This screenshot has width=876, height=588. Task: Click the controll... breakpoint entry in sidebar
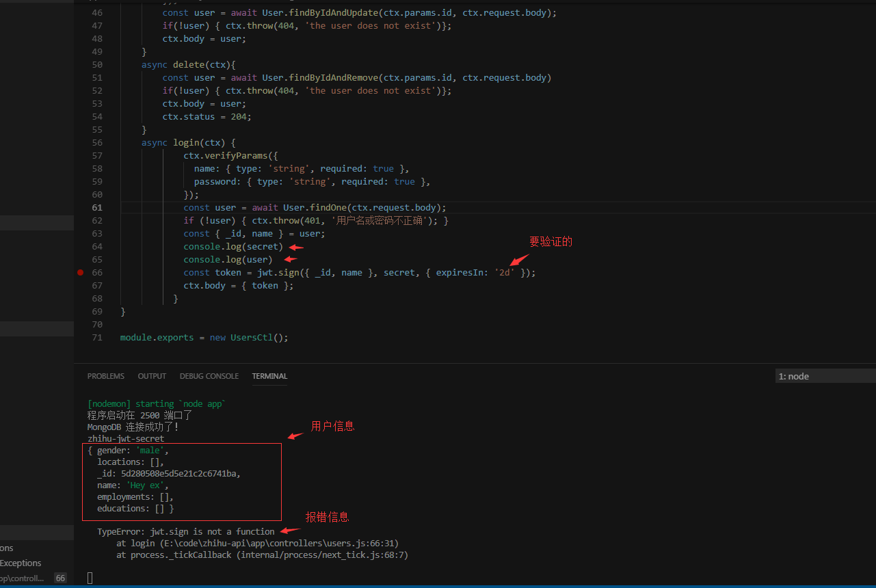tap(22, 578)
